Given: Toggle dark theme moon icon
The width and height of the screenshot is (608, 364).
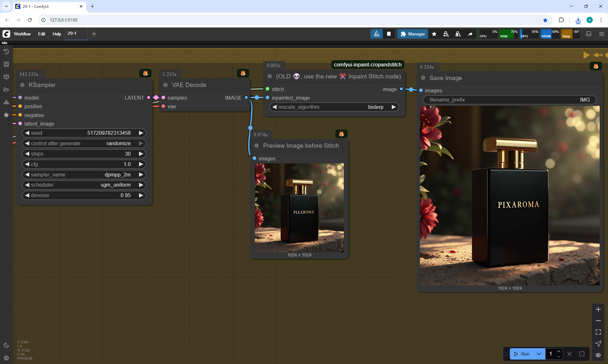Looking at the screenshot, I should tap(6, 345).
